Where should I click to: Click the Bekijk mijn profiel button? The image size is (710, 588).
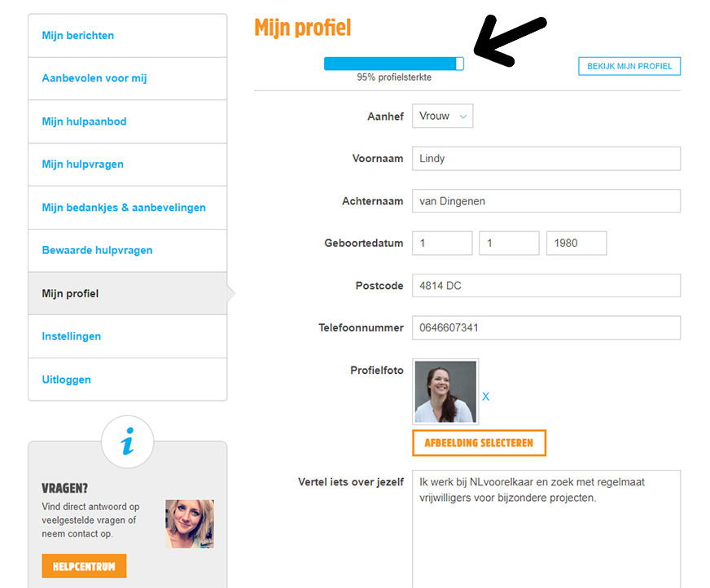click(629, 66)
